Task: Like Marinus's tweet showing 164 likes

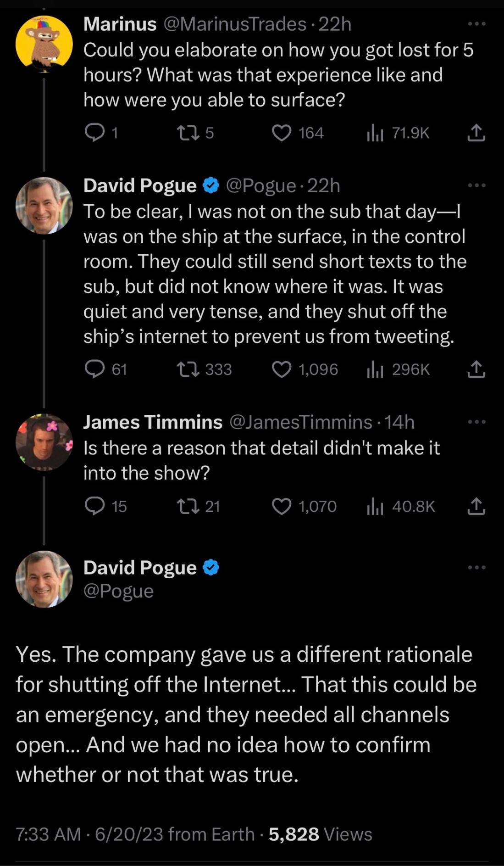Action: (x=282, y=133)
